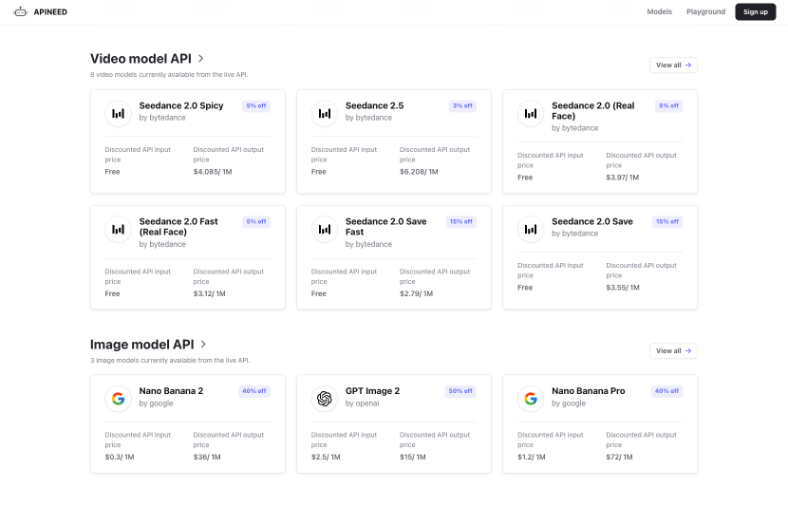Click the 40% off badge on Nano Banana 2
788x507 pixels.
[254, 390]
